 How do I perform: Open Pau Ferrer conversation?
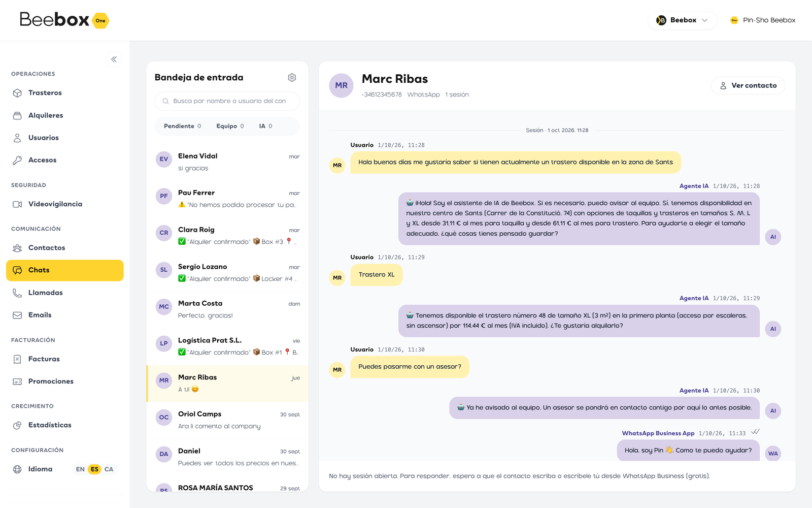point(227,199)
